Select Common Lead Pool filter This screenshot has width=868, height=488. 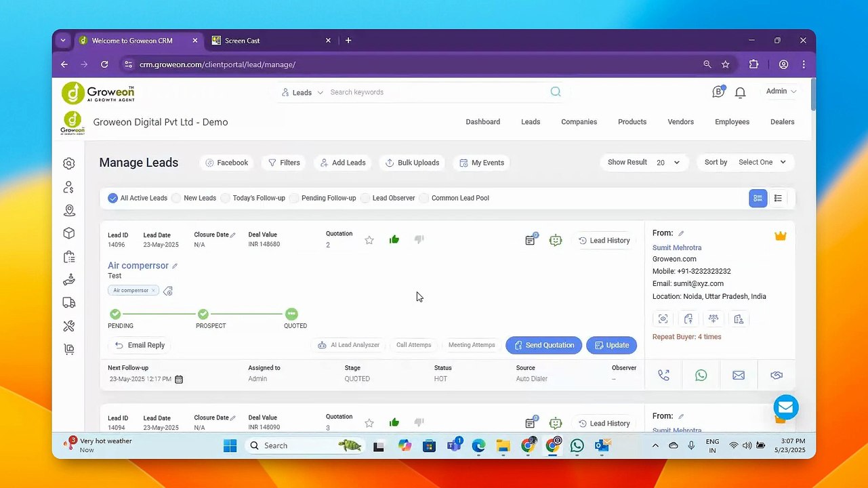pyautogui.click(x=454, y=198)
